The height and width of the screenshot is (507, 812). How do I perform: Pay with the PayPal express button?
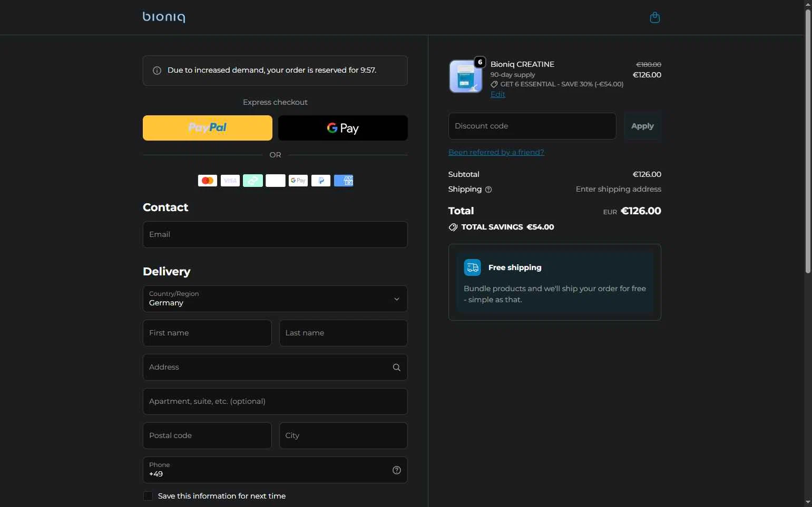click(208, 128)
